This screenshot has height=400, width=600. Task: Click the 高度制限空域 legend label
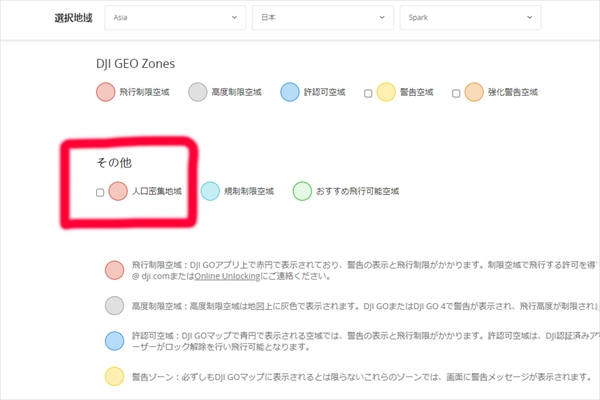point(236,92)
